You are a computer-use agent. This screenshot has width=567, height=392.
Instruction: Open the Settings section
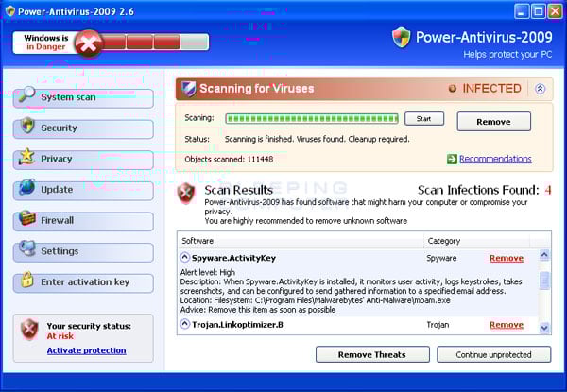pos(83,252)
